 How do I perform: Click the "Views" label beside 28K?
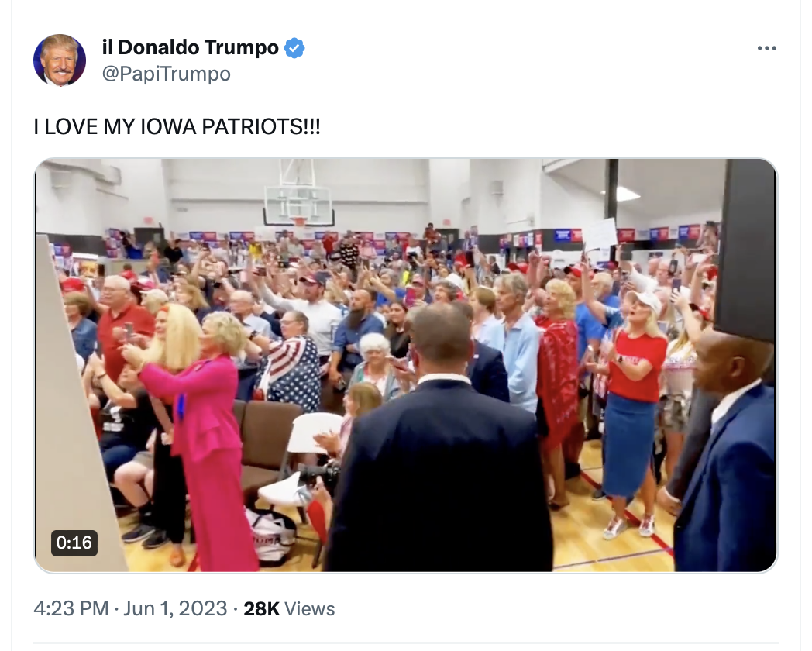(310, 608)
